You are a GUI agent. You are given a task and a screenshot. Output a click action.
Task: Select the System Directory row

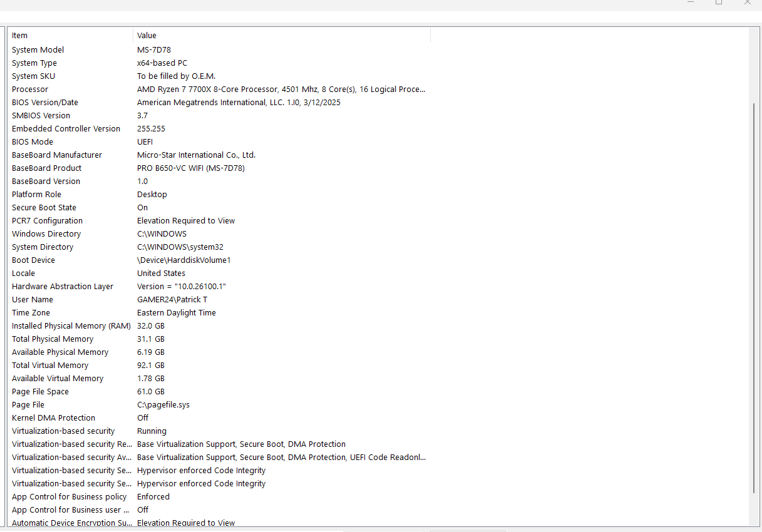pyautogui.click(x=219, y=247)
